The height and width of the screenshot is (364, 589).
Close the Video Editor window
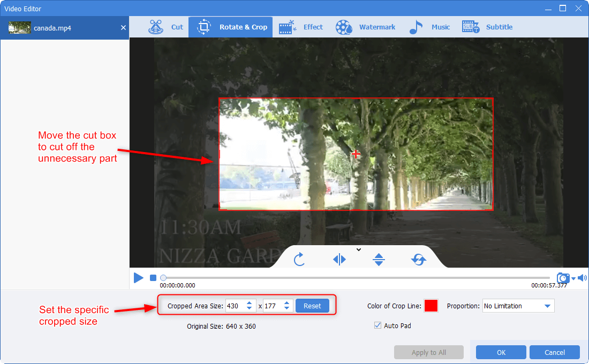point(578,8)
